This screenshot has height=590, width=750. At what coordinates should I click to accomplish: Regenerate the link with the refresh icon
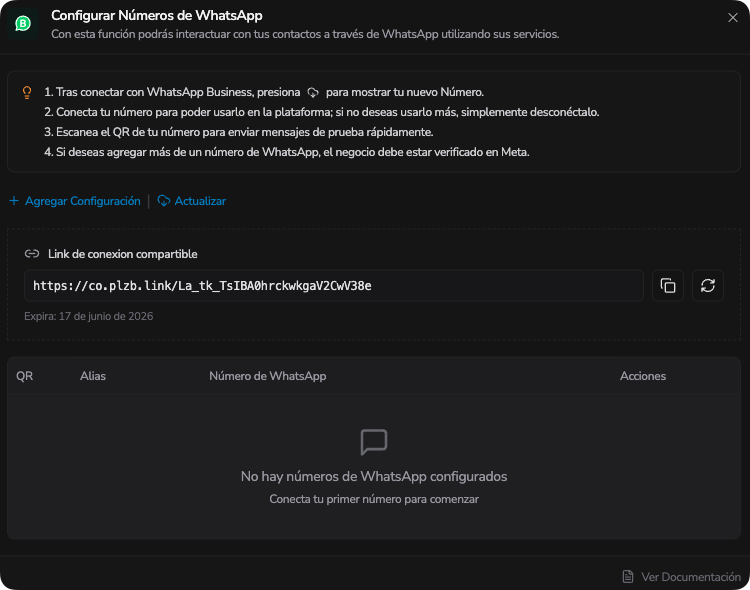coord(707,286)
